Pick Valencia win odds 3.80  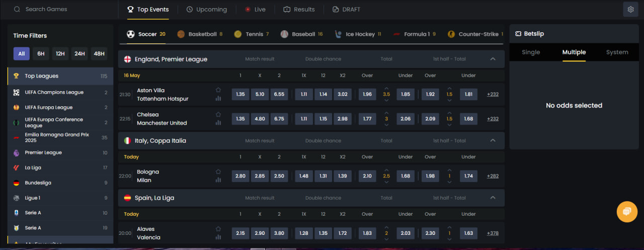pyautogui.click(x=279, y=233)
